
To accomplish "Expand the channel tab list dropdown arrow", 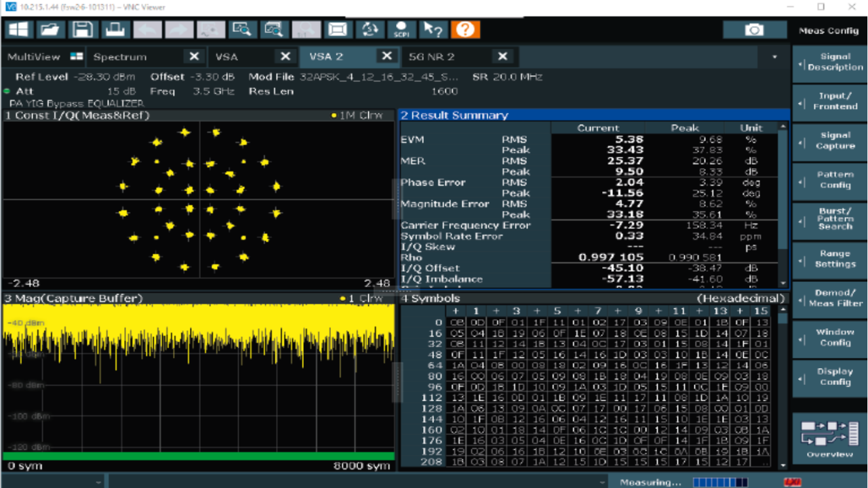I will [x=775, y=57].
